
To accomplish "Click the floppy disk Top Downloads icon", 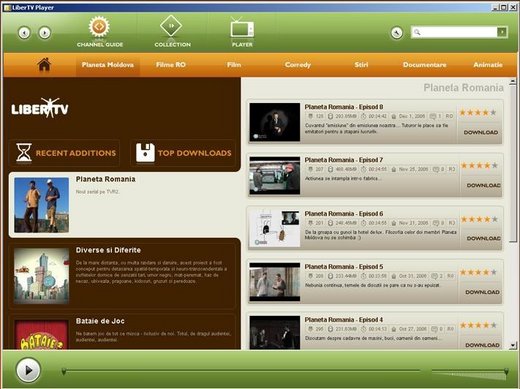I will click(x=145, y=153).
